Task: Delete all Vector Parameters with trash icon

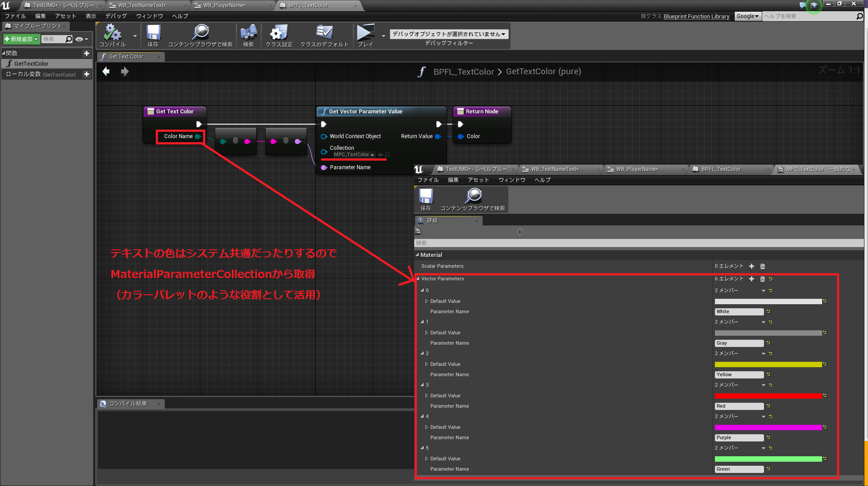Action: pyautogui.click(x=762, y=279)
